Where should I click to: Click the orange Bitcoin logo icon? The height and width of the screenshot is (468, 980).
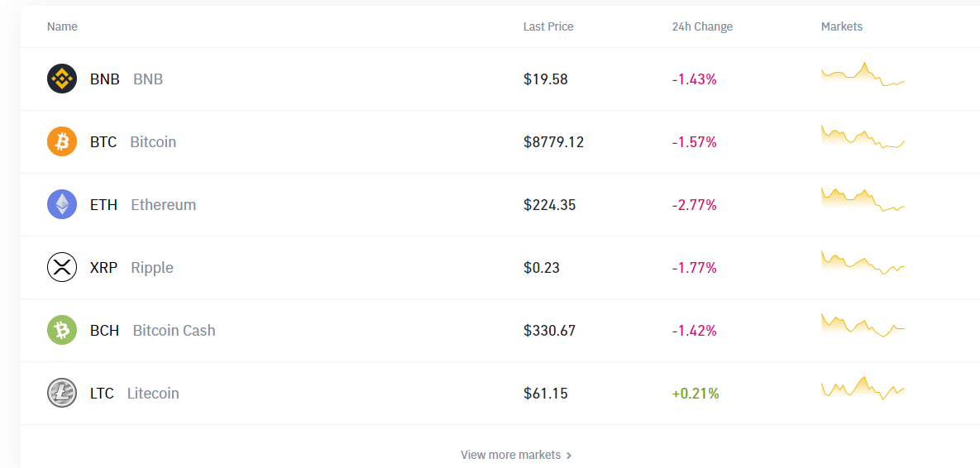click(x=62, y=142)
